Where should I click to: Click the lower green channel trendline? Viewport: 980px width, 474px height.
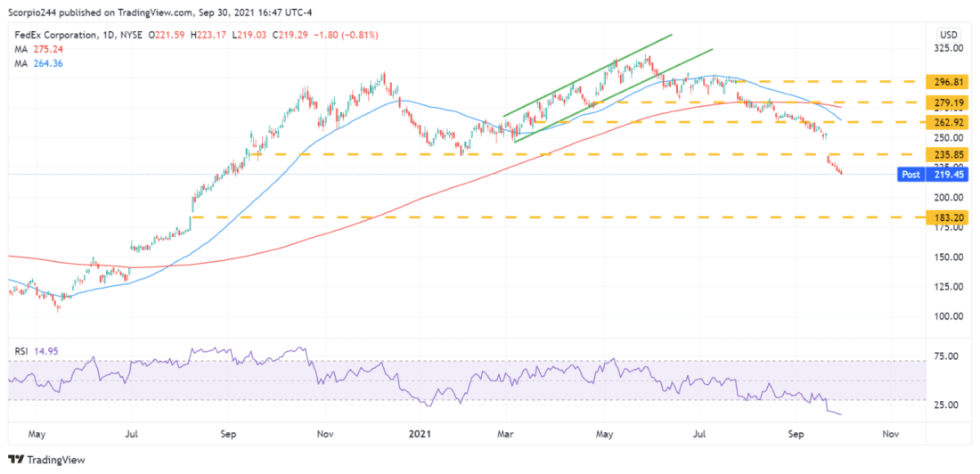[613, 95]
